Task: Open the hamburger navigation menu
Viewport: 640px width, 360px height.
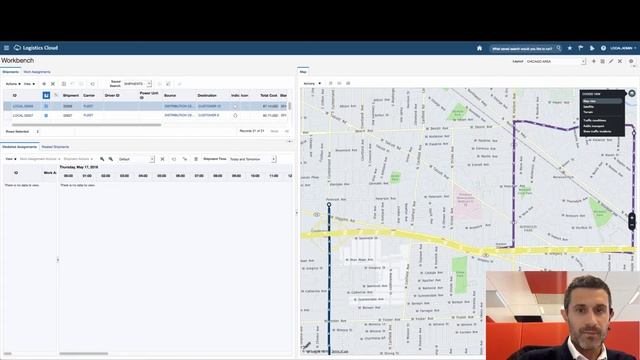Action: (6, 48)
